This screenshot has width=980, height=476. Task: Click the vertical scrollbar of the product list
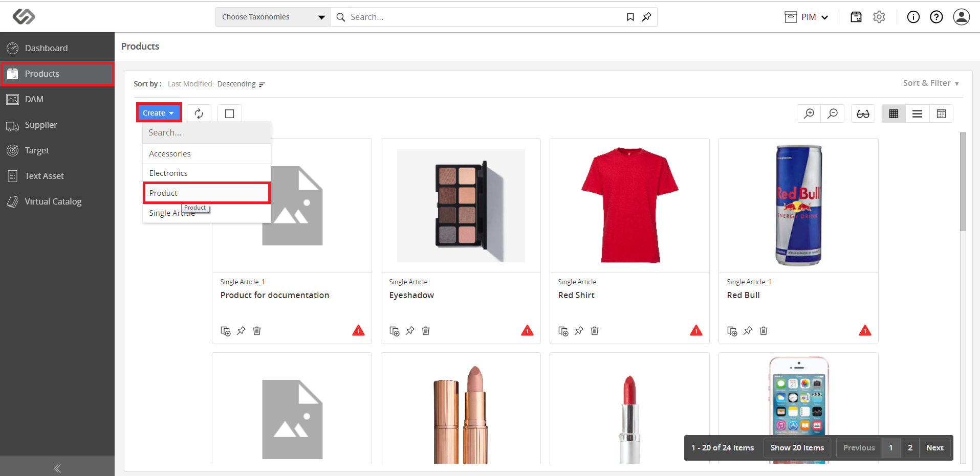click(963, 182)
